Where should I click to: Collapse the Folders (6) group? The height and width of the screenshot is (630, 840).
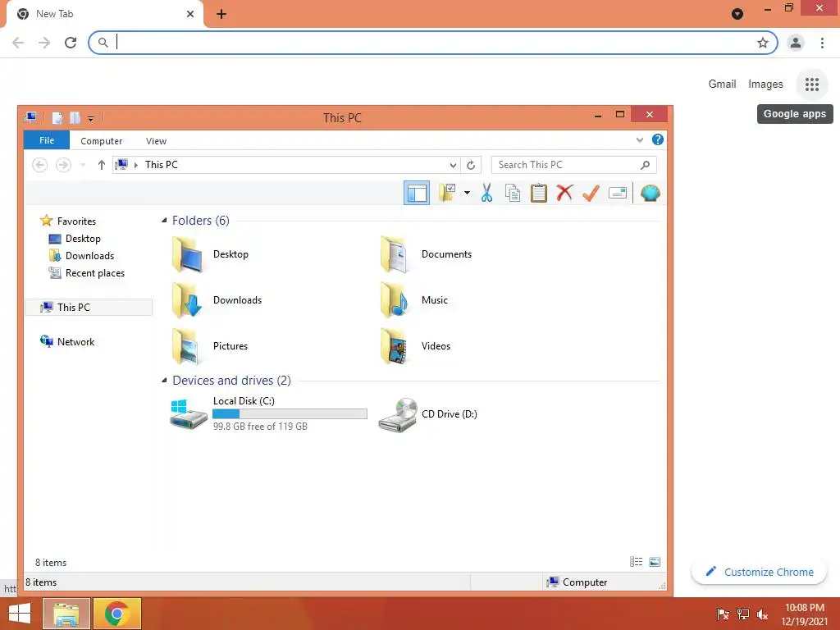tap(164, 220)
